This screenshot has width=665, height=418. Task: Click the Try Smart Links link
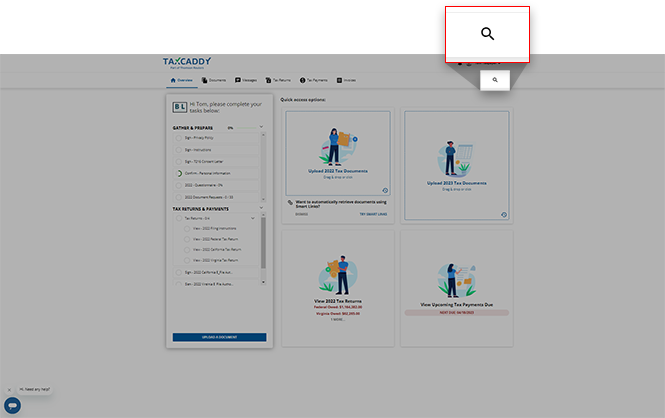[373, 214]
